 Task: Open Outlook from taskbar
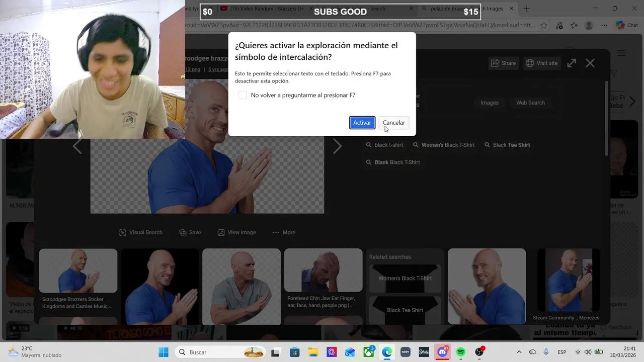(350, 352)
